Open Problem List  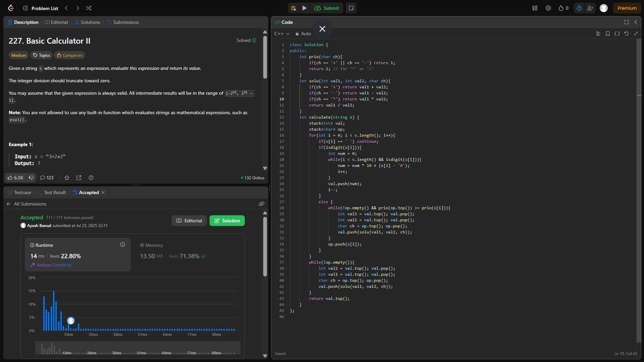[x=41, y=8]
